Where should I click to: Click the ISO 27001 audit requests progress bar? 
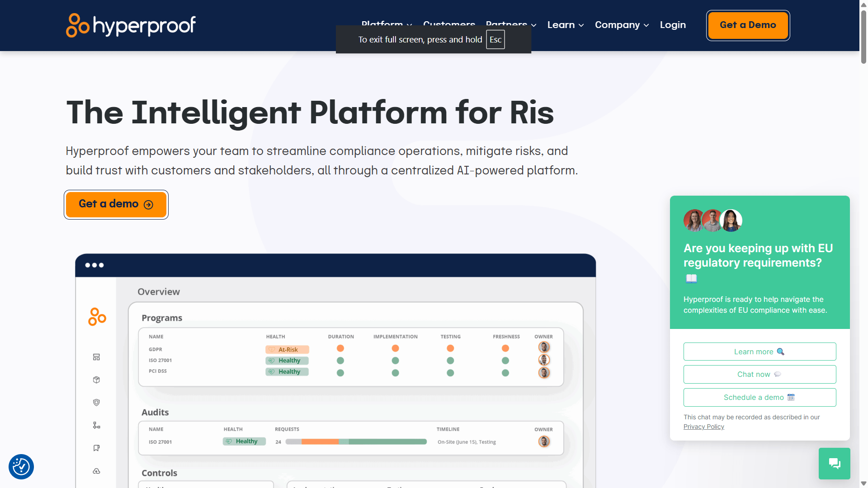click(x=356, y=442)
